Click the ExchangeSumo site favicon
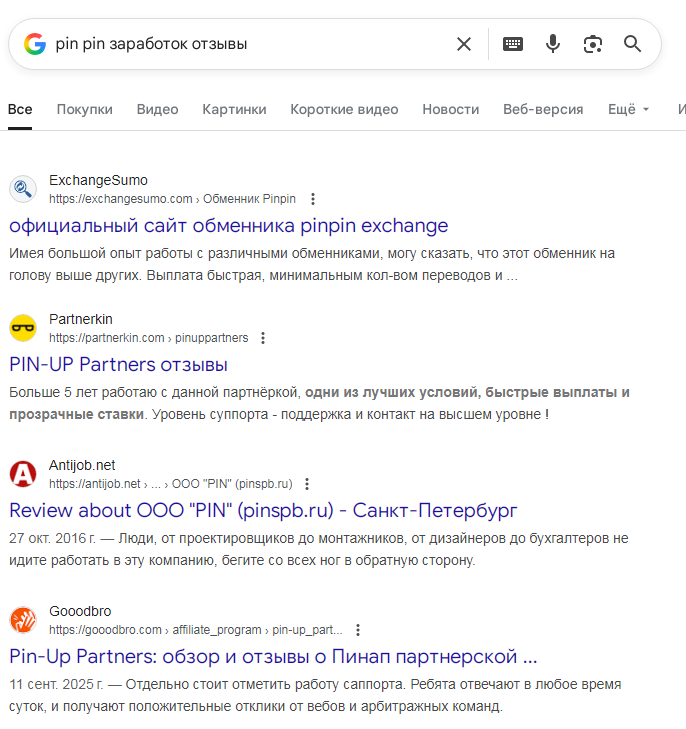 click(23, 189)
